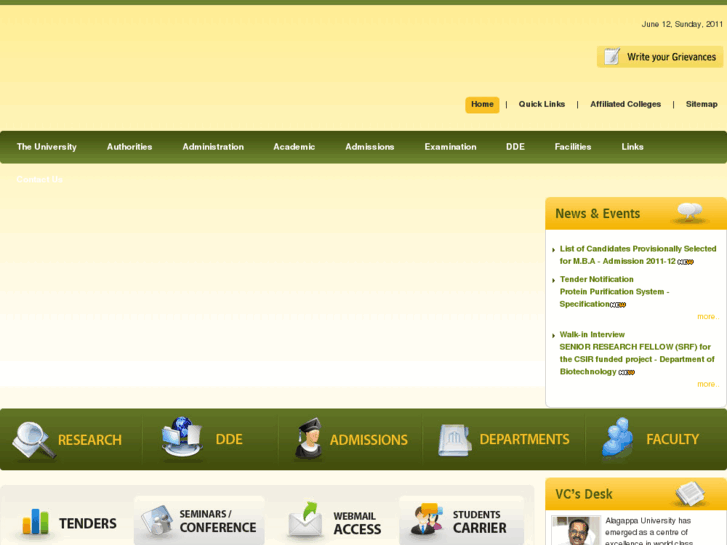Open the Admissions menu in green navbar
This screenshot has height=545, width=727.
(x=370, y=147)
